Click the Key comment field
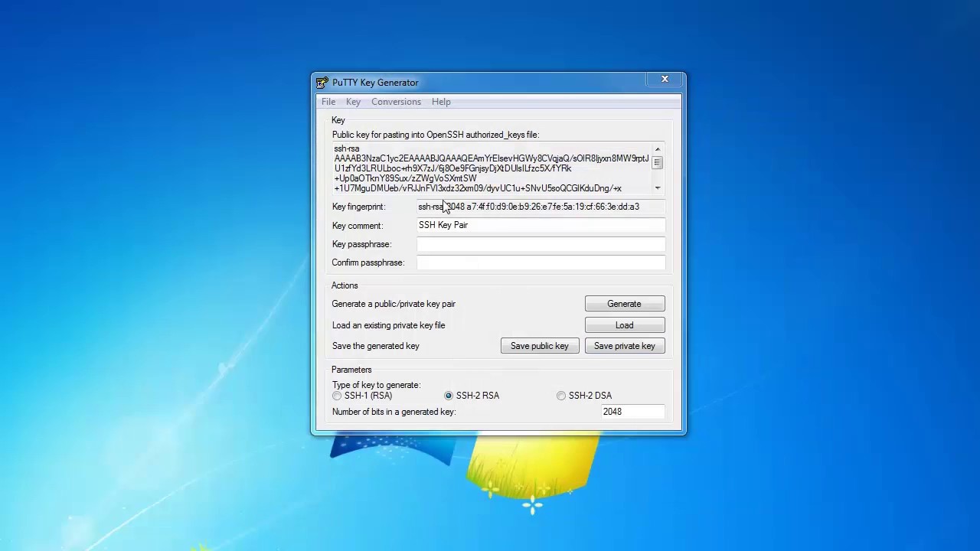Image resolution: width=980 pixels, height=551 pixels. pos(541,225)
